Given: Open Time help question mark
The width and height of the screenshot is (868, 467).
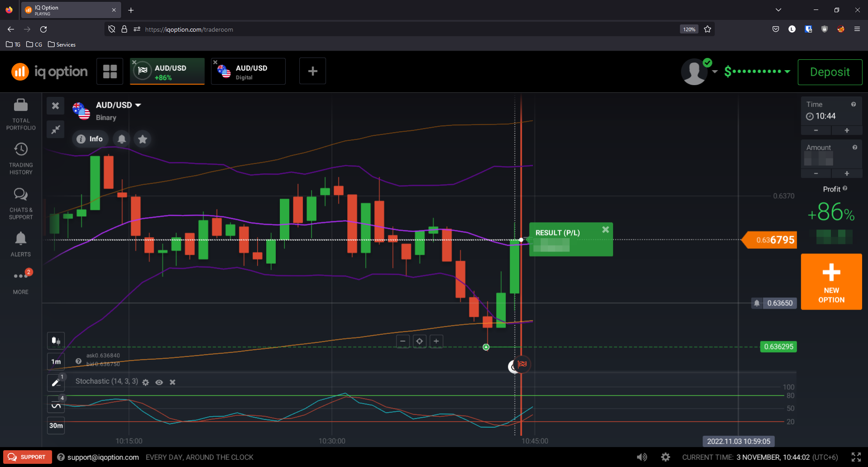Looking at the screenshot, I should (x=854, y=105).
